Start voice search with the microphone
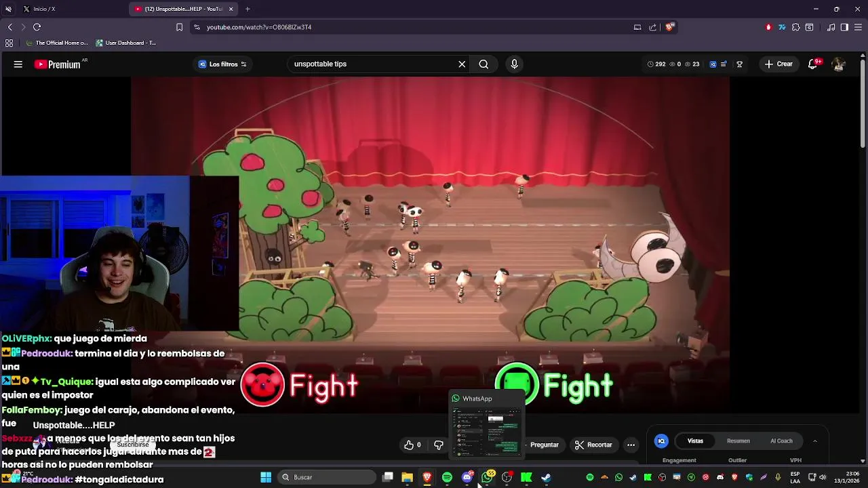The image size is (868, 488). tap(514, 64)
